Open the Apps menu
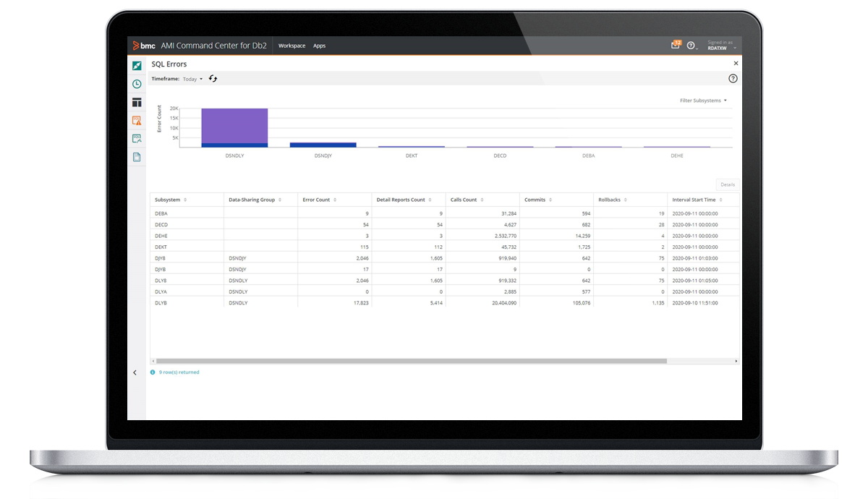 pos(319,46)
